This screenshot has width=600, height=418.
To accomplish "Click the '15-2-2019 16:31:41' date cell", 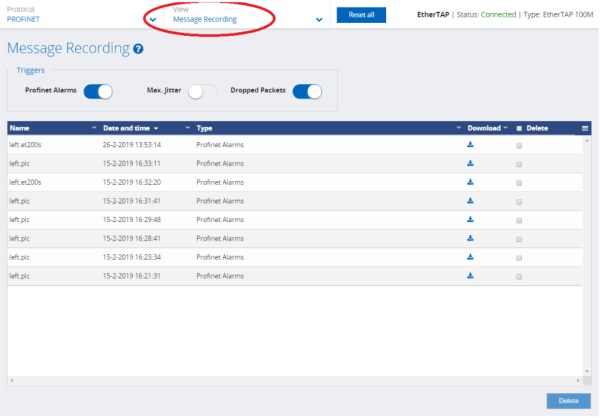I will point(132,201).
